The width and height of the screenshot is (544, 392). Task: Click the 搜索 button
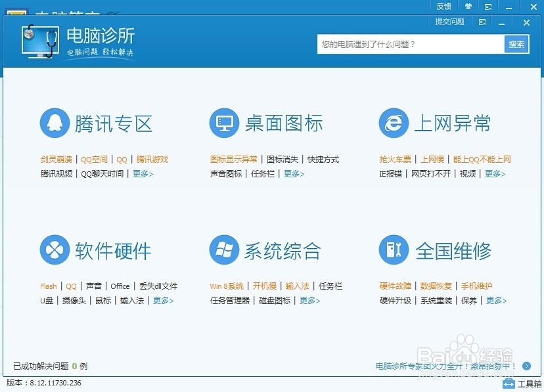pos(516,45)
